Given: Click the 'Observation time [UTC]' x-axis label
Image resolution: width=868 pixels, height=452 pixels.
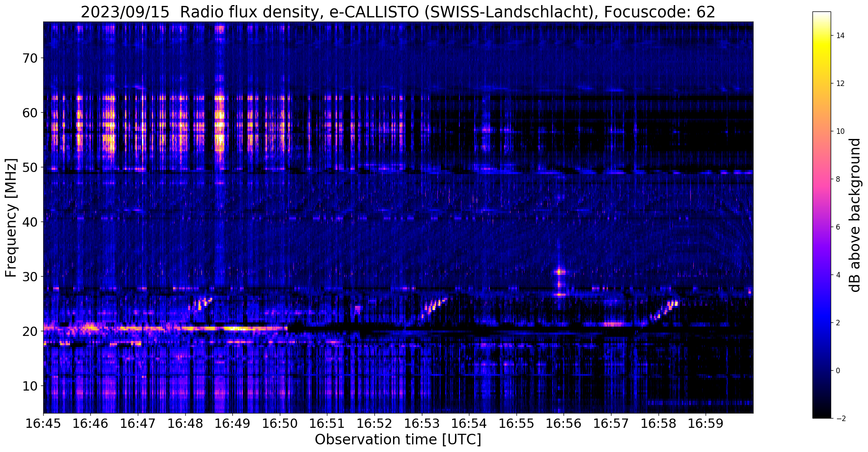Looking at the screenshot, I should click(398, 439).
